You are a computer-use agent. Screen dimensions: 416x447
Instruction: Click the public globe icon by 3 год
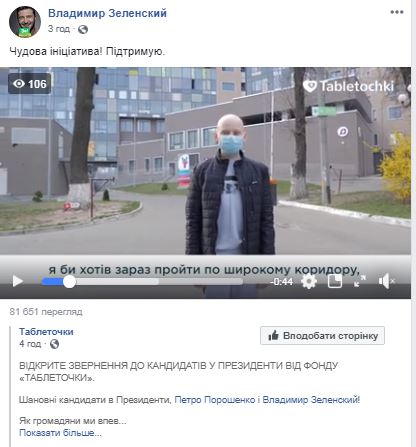coord(83,30)
